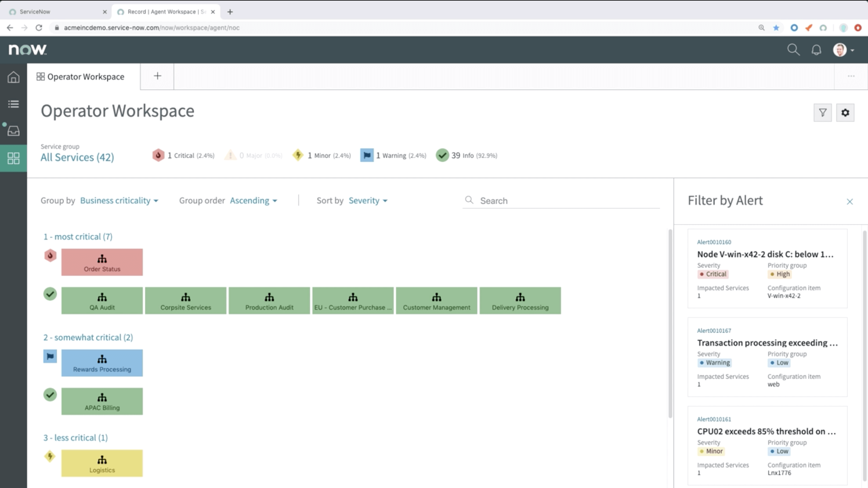Click the Critical severity flame icon
Image resolution: width=868 pixels, height=488 pixels.
[158, 155]
